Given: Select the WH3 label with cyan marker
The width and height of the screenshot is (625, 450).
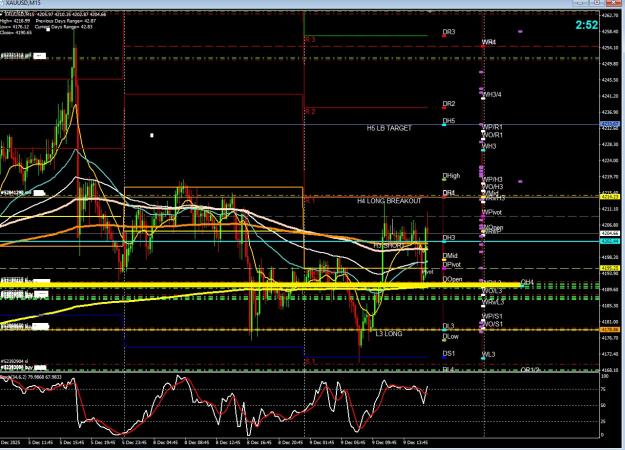Looking at the screenshot, I should (489, 147).
